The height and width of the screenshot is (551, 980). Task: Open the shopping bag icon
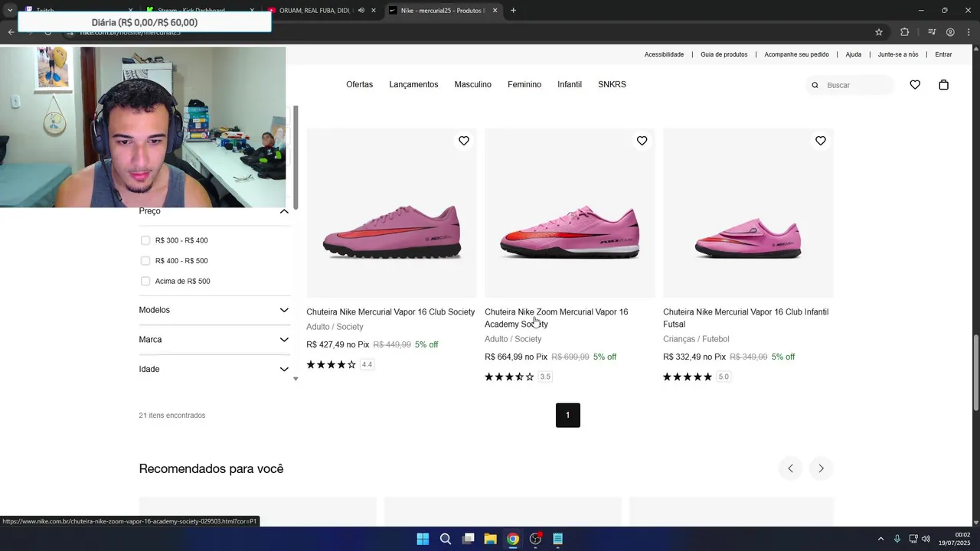944,85
